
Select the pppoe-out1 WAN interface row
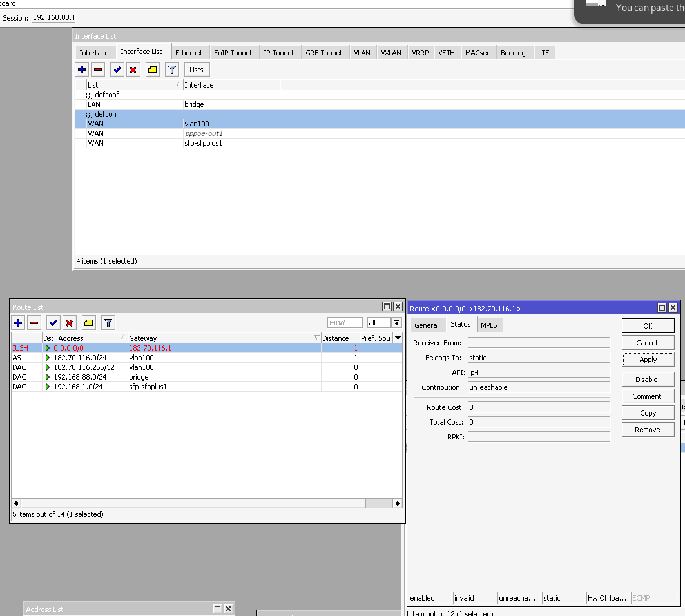(x=203, y=133)
